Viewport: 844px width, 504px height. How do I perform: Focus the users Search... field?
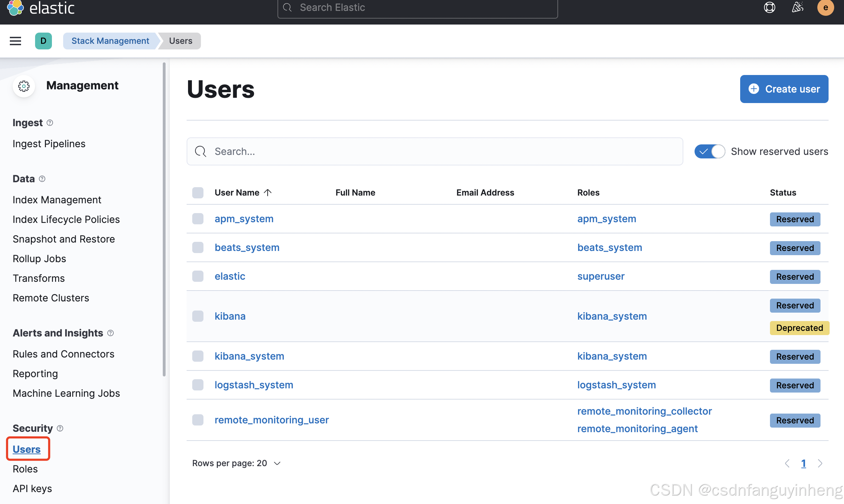pyautogui.click(x=435, y=151)
